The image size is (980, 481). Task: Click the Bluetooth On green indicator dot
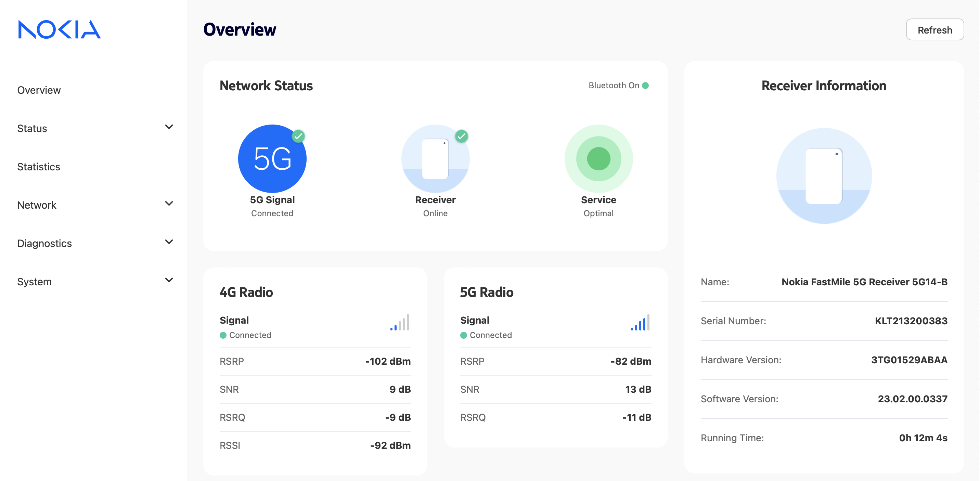(x=646, y=86)
